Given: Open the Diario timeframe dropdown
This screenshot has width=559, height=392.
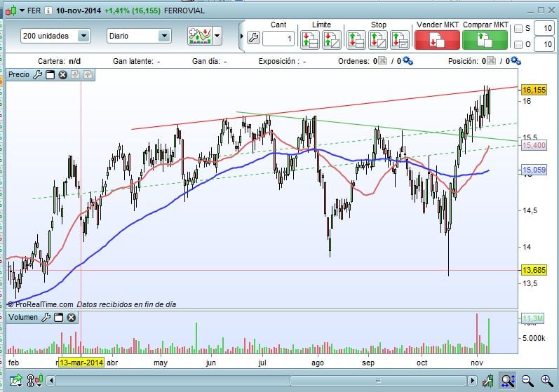Looking at the screenshot, I should tap(139, 36).
